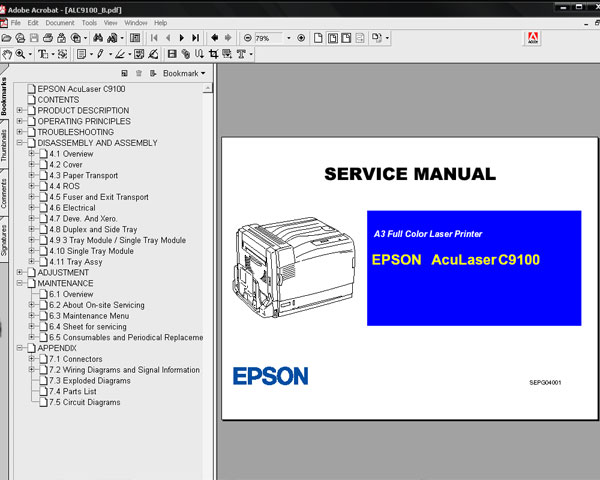Click the bookmark panel scroll-up arrow
Screen dimensions: 600x480
(x=207, y=88)
